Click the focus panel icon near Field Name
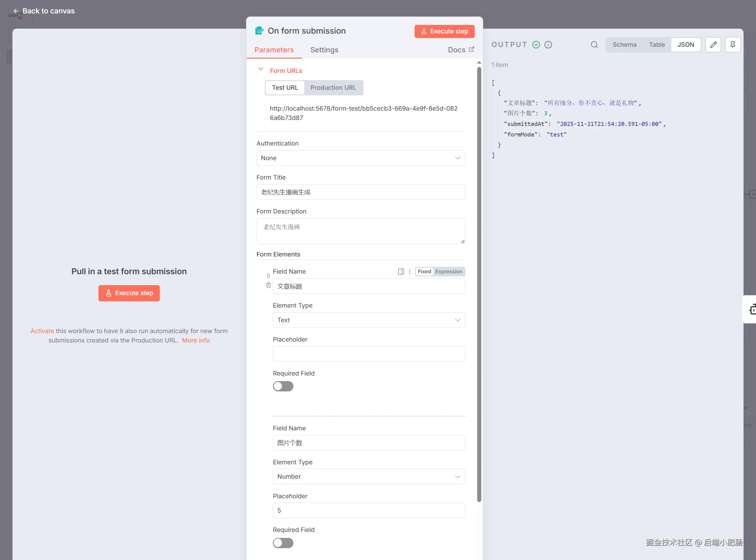756x560 pixels. point(401,271)
